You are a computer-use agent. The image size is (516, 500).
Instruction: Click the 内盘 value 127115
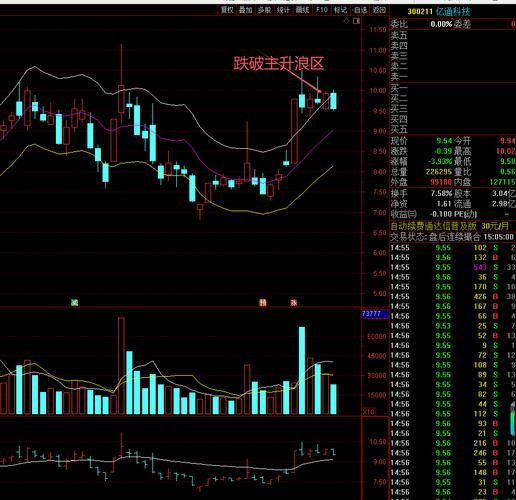pyautogui.click(x=503, y=182)
